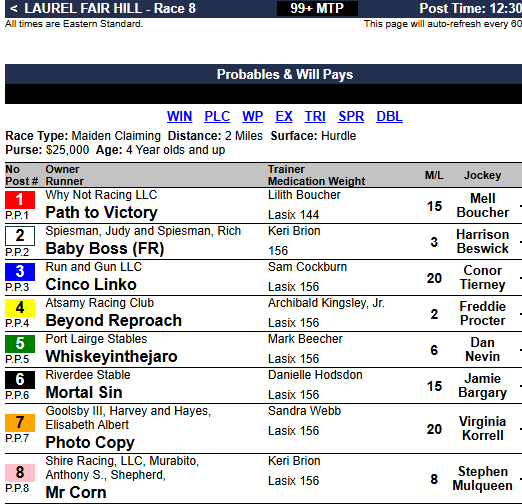Click trainer Sandra Webb

point(304,411)
